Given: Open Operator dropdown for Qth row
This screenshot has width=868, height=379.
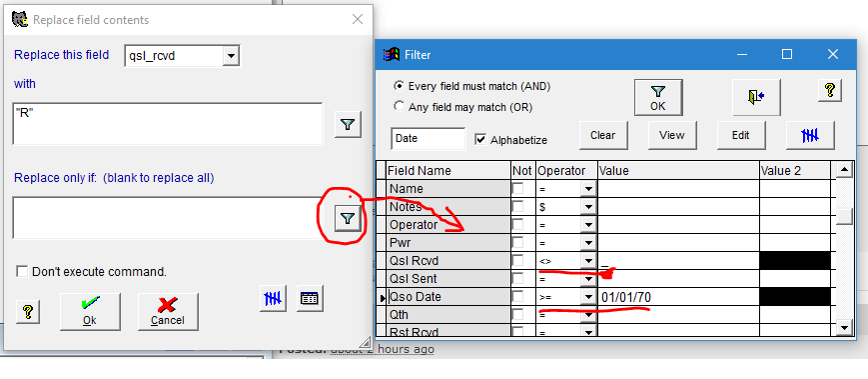Looking at the screenshot, I should coord(588,315).
